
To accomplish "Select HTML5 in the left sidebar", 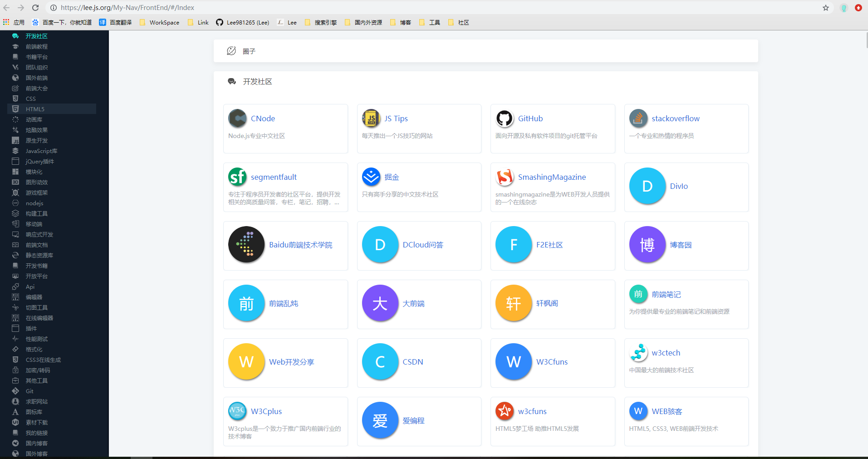I will [x=35, y=109].
